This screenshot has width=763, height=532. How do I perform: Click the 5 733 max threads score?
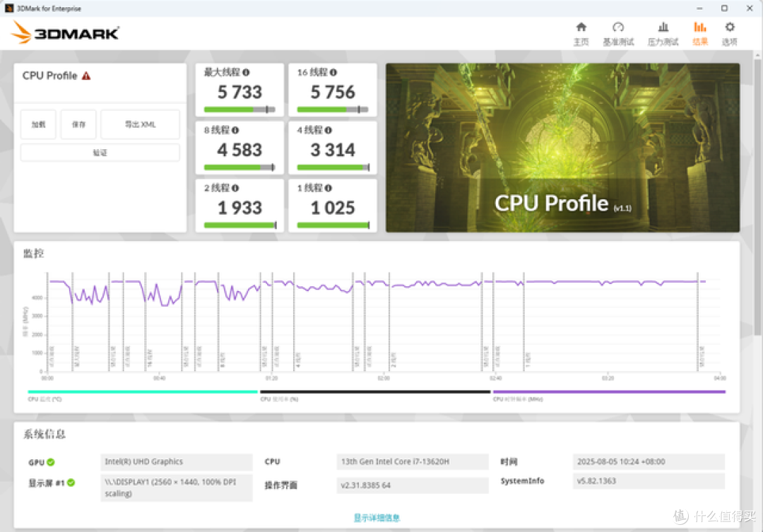(239, 92)
